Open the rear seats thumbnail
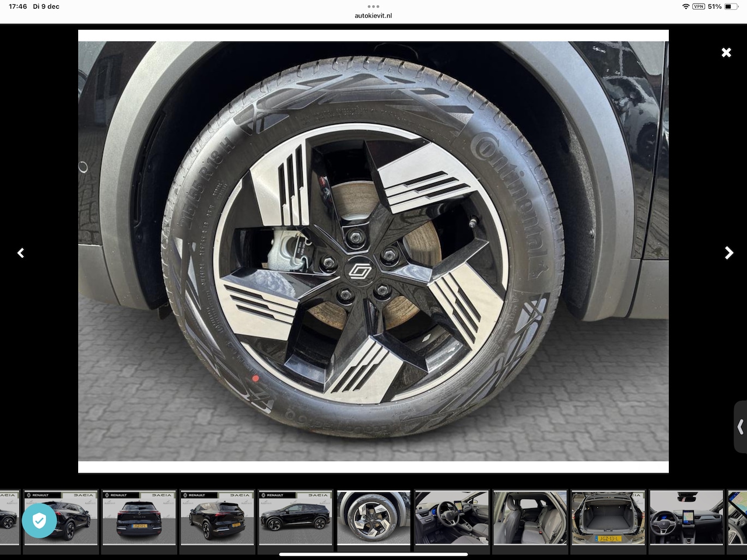 coord(529,518)
